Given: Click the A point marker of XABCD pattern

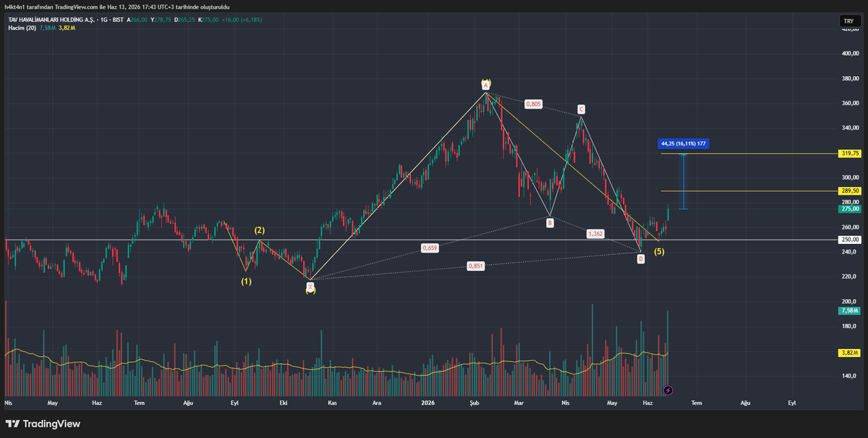Looking at the screenshot, I should pyautogui.click(x=486, y=85).
